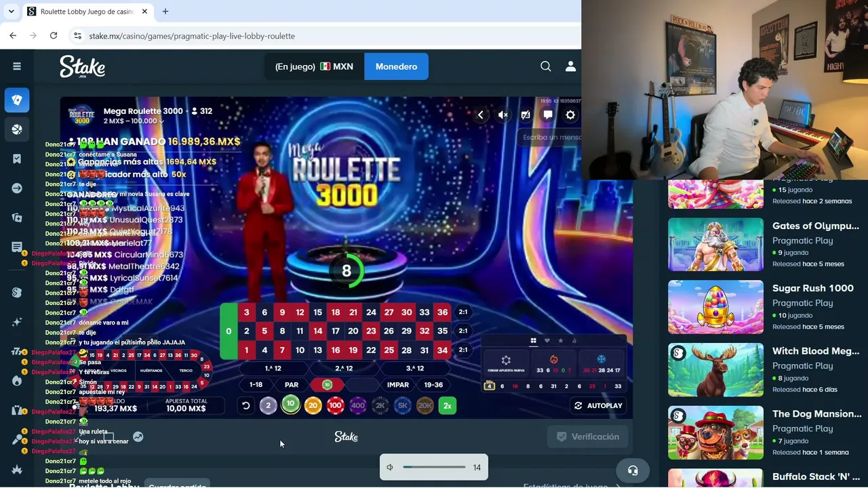Open the Stake hamburger menu
Screen dimensions: 868x488
pyautogui.click(x=17, y=66)
